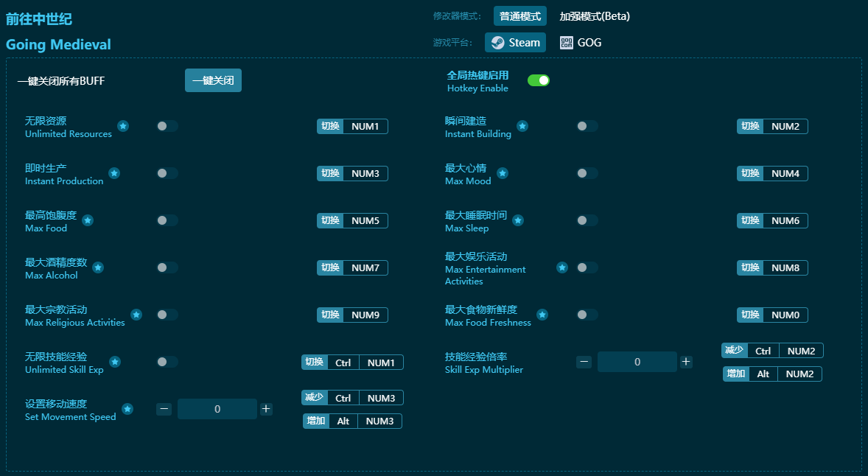
Task: Toggle Unlimited Resources switch
Action: pyautogui.click(x=167, y=126)
